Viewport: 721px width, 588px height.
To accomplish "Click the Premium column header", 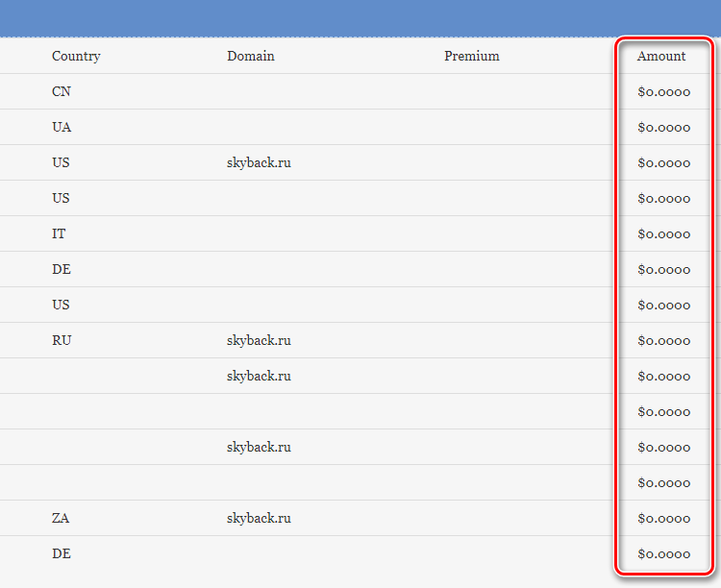I will (472, 56).
